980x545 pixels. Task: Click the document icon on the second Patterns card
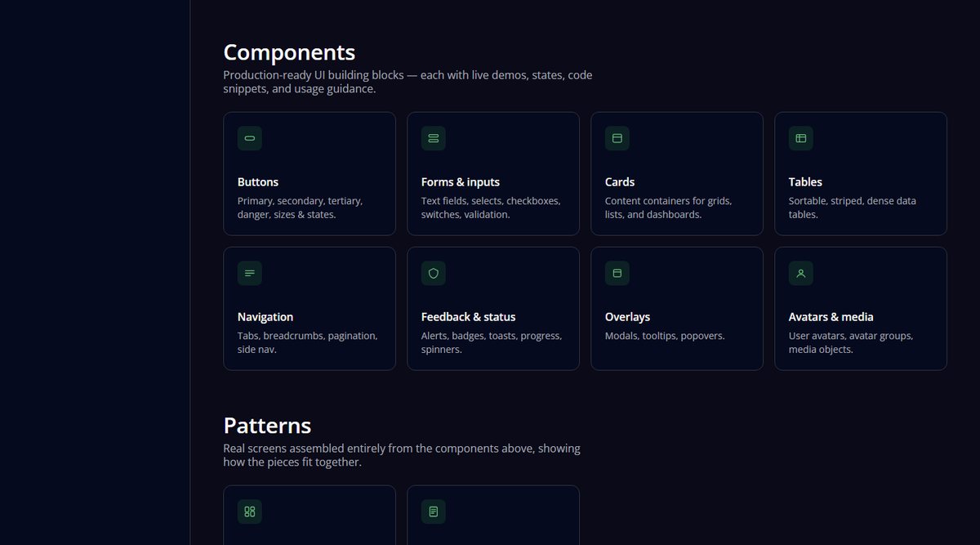coord(434,511)
